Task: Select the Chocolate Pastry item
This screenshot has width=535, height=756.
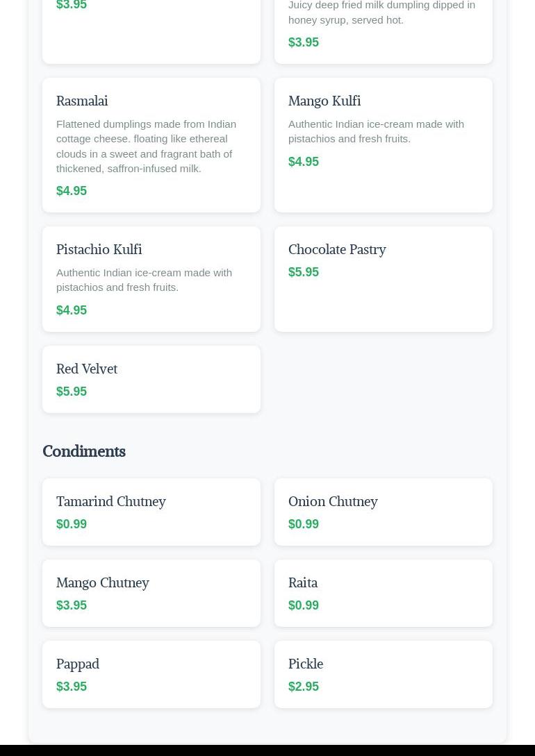Action: [384, 279]
